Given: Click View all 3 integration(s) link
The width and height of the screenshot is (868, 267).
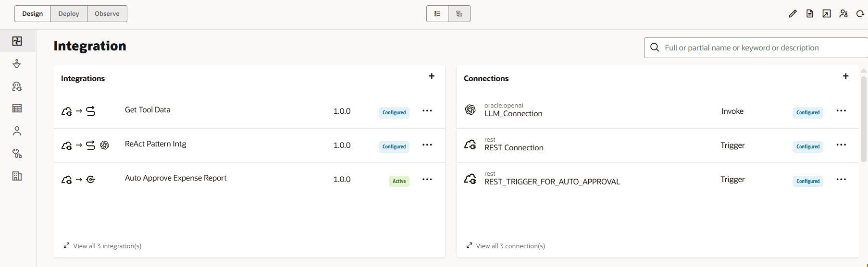Looking at the screenshot, I should click(x=107, y=246).
